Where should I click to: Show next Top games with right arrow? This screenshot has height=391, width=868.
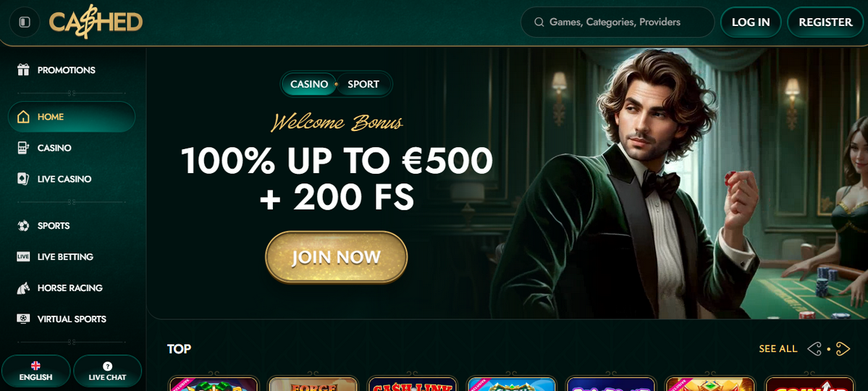(843, 349)
